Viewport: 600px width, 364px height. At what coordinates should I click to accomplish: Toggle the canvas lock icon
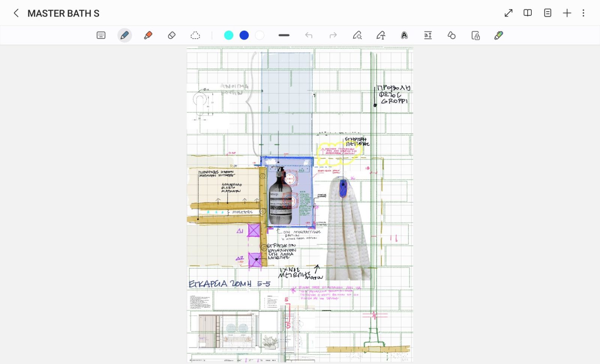pyautogui.click(x=475, y=35)
